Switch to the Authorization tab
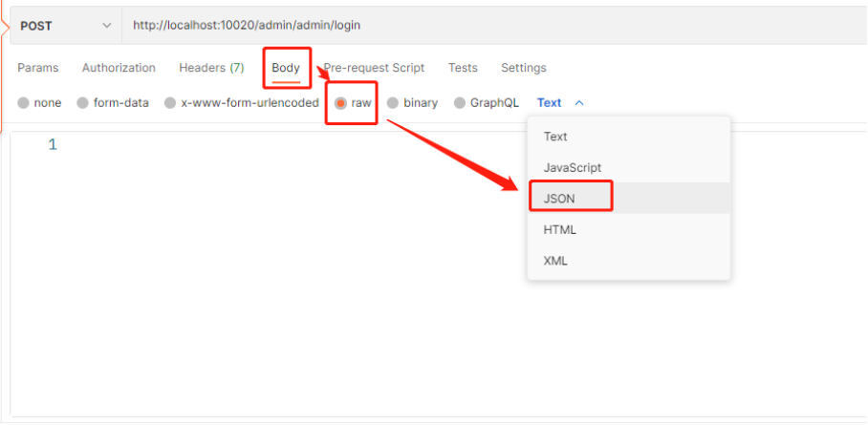Screen dimensions: 868x425 pyautogui.click(x=119, y=68)
